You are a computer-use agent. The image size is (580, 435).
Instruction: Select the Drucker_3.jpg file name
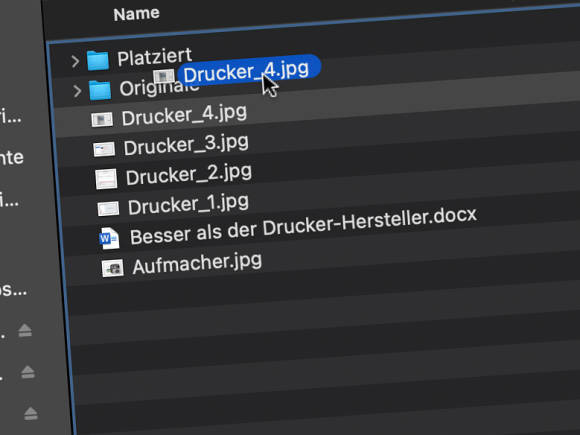point(186,145)
